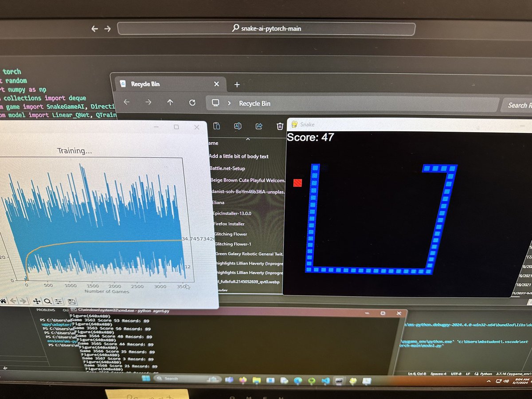Open the Windows Start menu
This screenshot has width=532, height=399.
146,379
